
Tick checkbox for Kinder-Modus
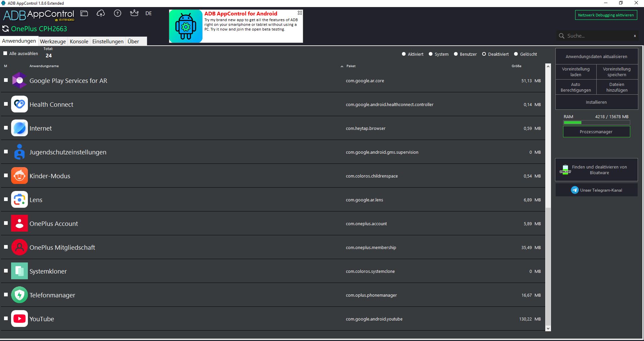click(x=6, y=176)
